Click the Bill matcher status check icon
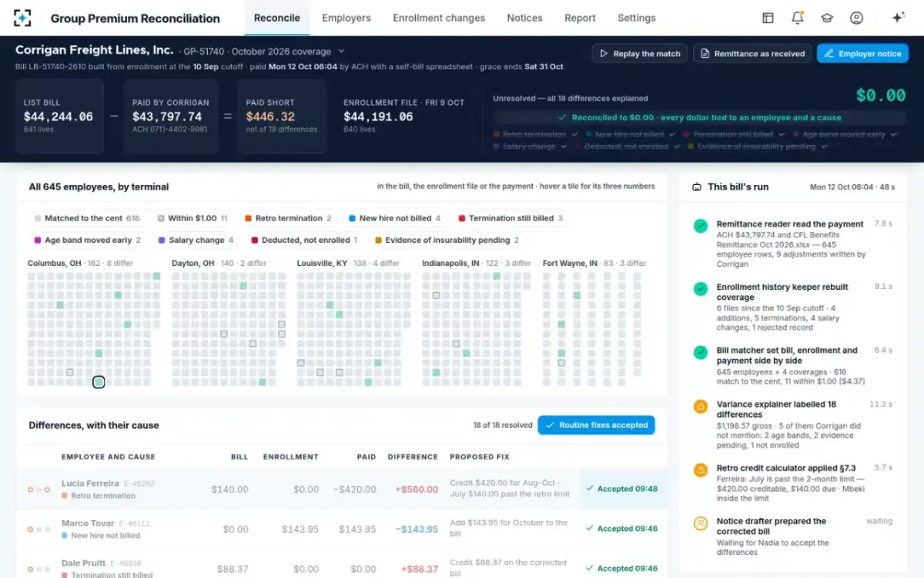This screenshot has width=924, height=578. [701, 352]
